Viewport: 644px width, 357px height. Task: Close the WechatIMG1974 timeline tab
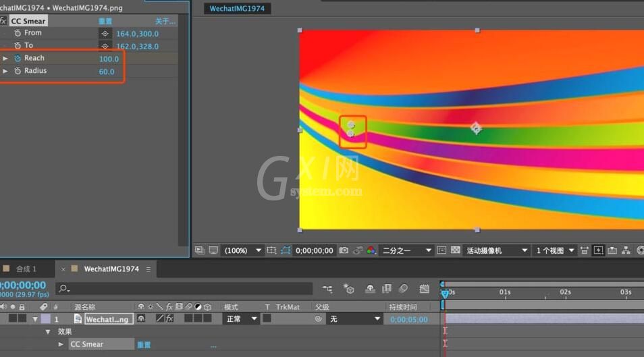click(63, 269)
